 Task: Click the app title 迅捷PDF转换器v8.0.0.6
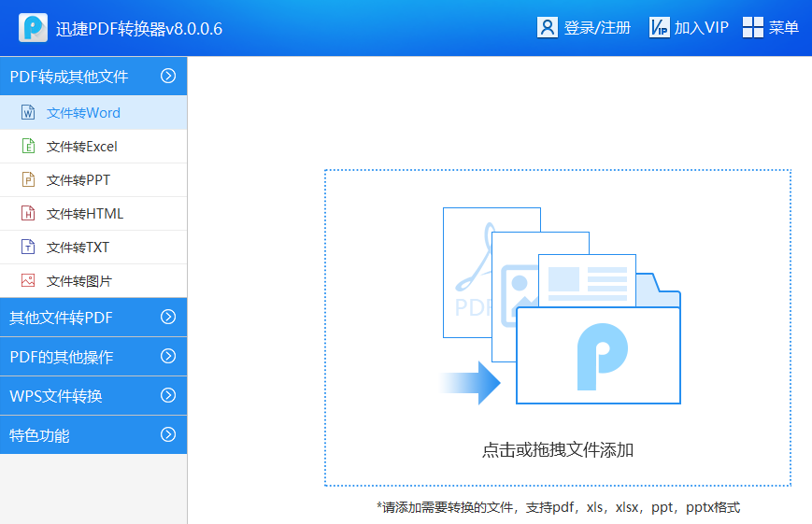tap(139, 28)
